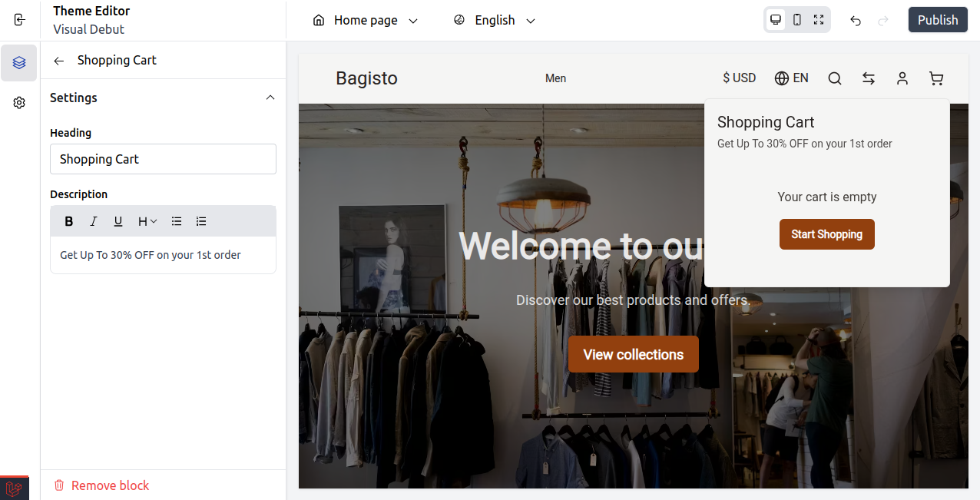The width and height of the screenshot is (980, 500).
Task: Click the storefront search icon
Action: point(835,78)
